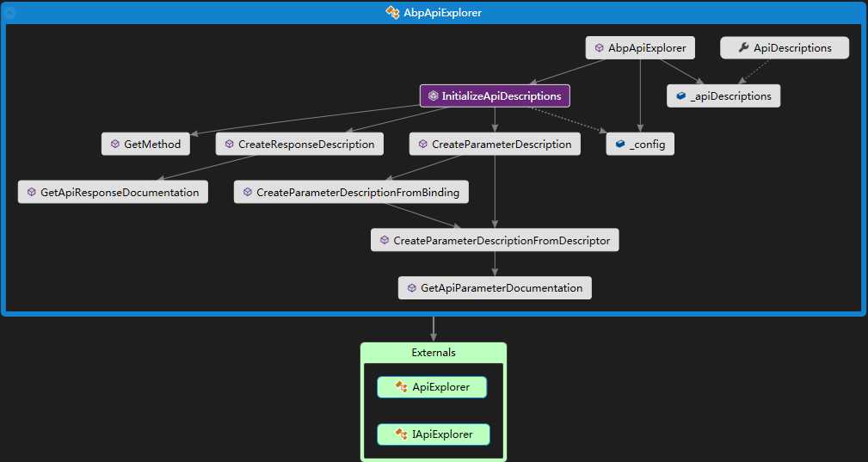The height and width of the screenshot is (462, 868).
Task: Click the method icon on CreateParameterDescriptionFromDescriptor
Action: pyautogui.click(x=385, y=240)
